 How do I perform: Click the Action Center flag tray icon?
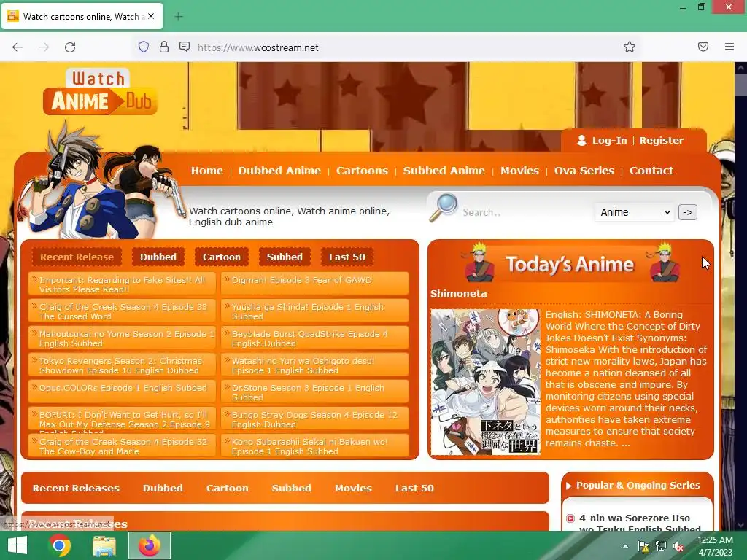point(643,546)
